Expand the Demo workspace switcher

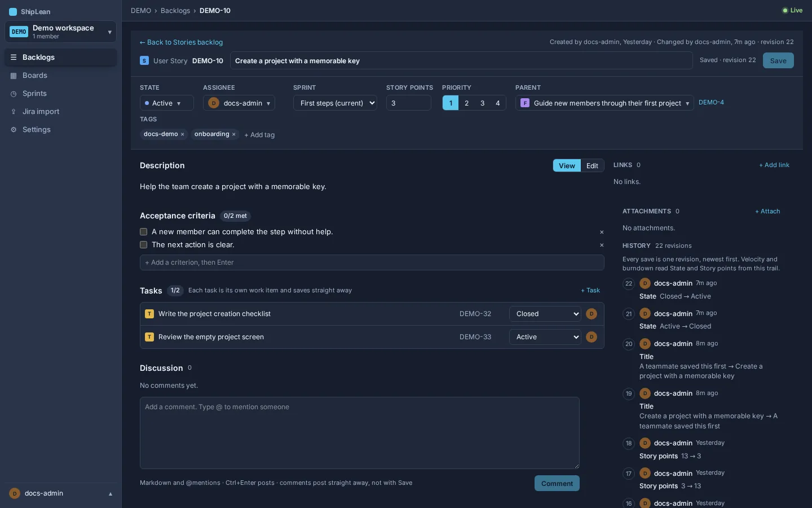point(61,32)
